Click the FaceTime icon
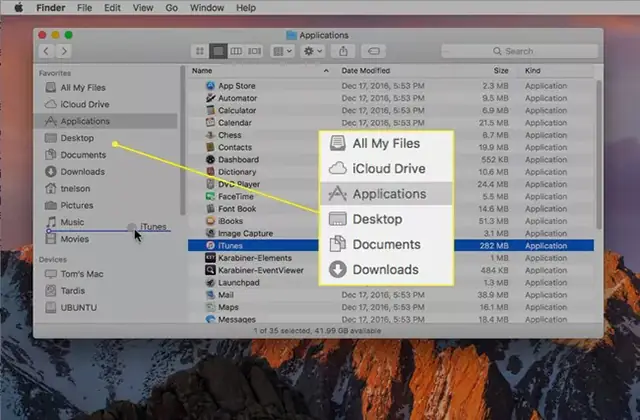 pos(210,196)
